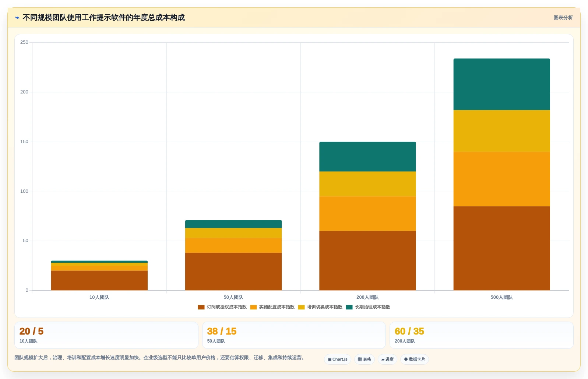This screenshot has width=588, height=379.
Task: Click the 实施配置成本指数 legend label
Action: tap(277, 307)
